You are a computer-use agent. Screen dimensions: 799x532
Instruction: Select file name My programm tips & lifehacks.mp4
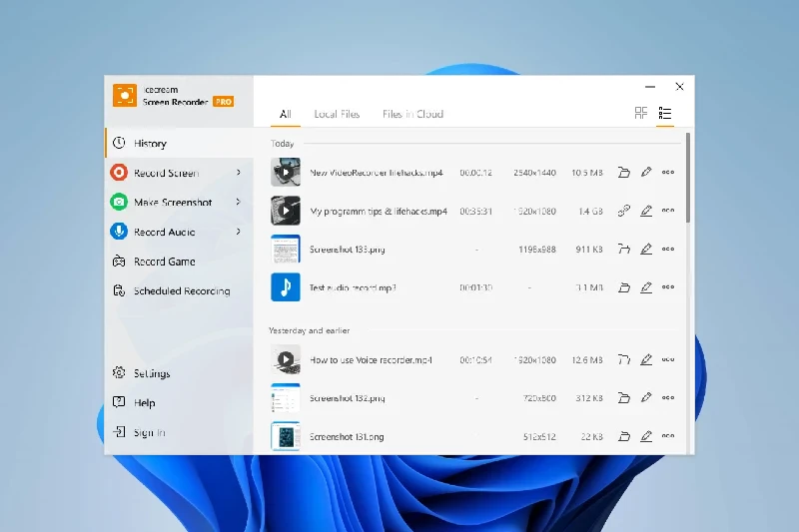click(x=379, y=211)
